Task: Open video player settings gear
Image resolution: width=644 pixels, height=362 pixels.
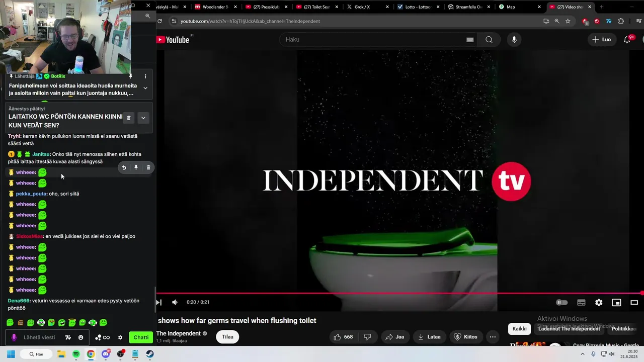Action: (599, 302)
